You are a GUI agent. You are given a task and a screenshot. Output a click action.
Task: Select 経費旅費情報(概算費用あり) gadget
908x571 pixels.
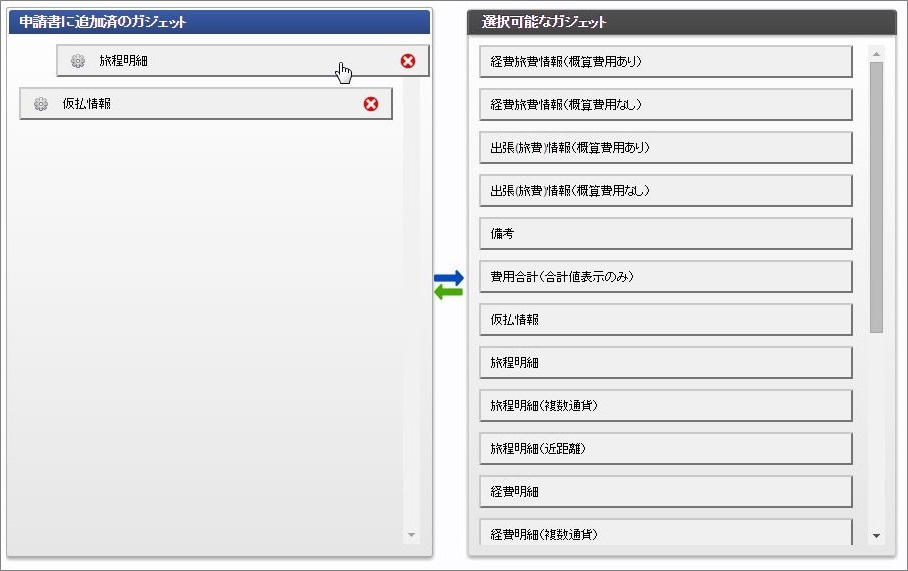pos(666,61)
